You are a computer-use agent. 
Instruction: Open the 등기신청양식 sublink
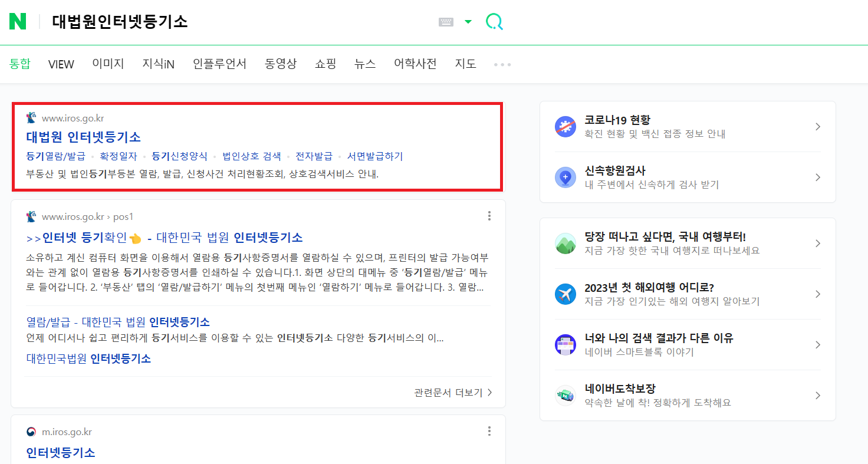[x=179, y=156]
